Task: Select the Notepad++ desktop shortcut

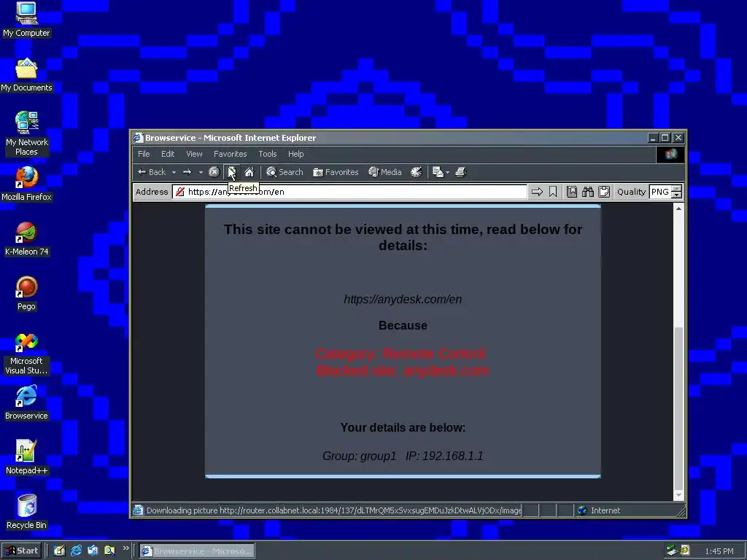Action: [26, 458]
